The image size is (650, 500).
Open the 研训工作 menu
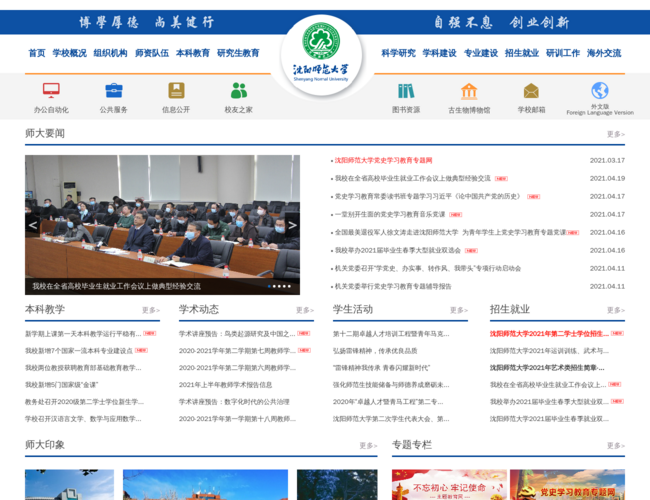(563, 53)
